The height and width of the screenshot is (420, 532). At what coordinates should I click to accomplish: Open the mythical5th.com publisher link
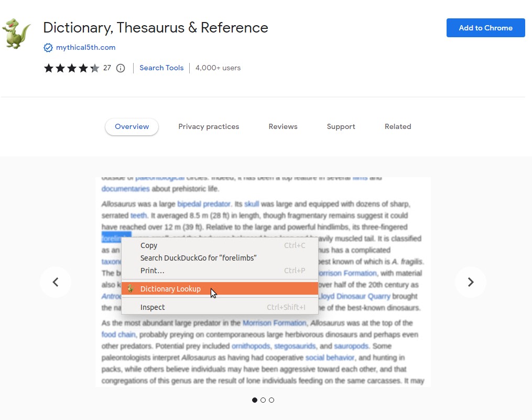(84, 47)
